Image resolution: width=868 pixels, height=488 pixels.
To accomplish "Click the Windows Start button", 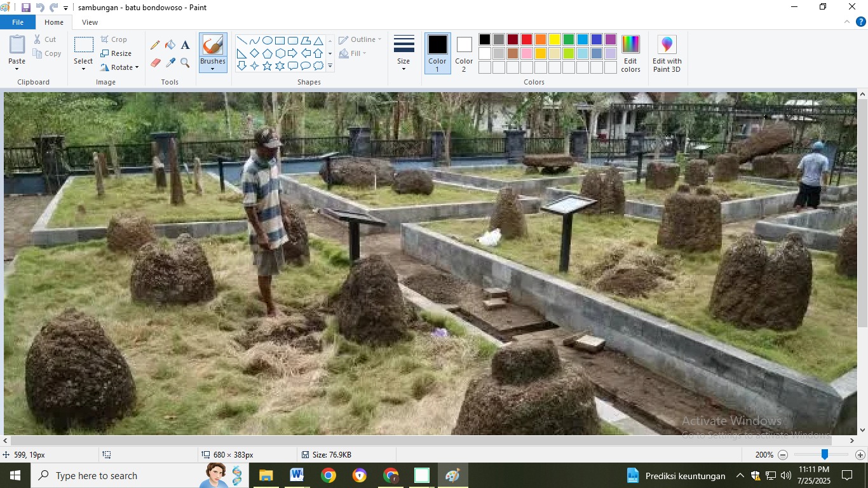I will [15, 475].
